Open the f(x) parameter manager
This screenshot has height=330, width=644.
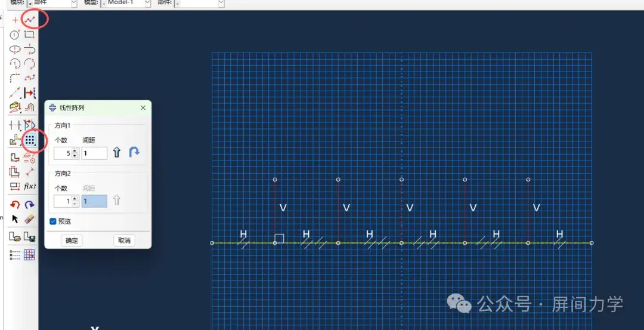coord(30,186)
